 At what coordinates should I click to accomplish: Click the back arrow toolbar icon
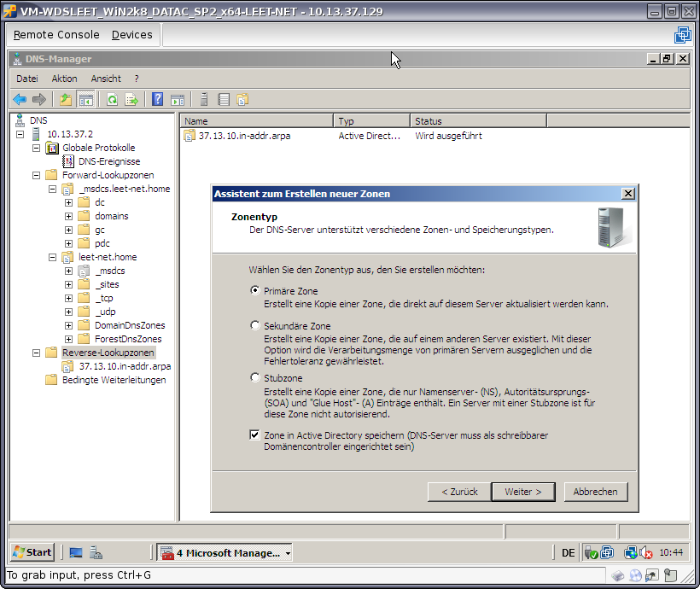[x=20, y=100]
